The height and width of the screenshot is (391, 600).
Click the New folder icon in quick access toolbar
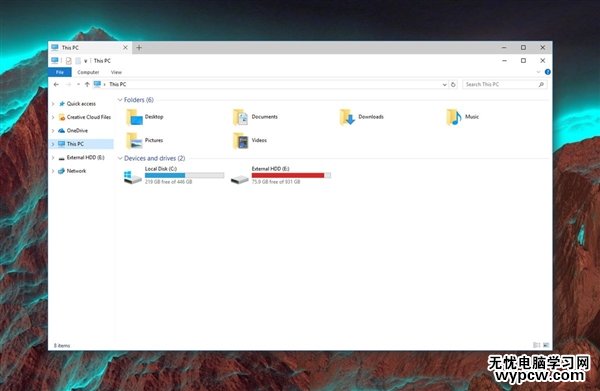[x=78, y=60]
